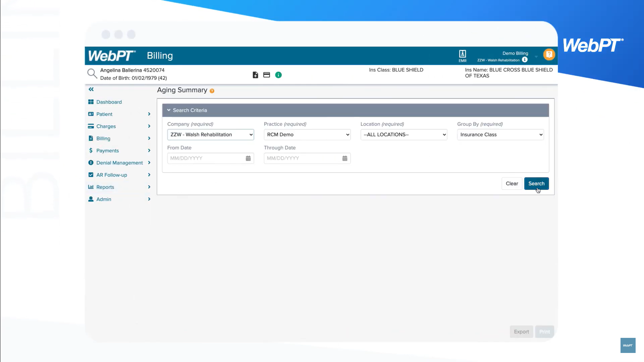Screen dimensions: 644x362
Task: Click the add document icon
Action: click(255, 75)
